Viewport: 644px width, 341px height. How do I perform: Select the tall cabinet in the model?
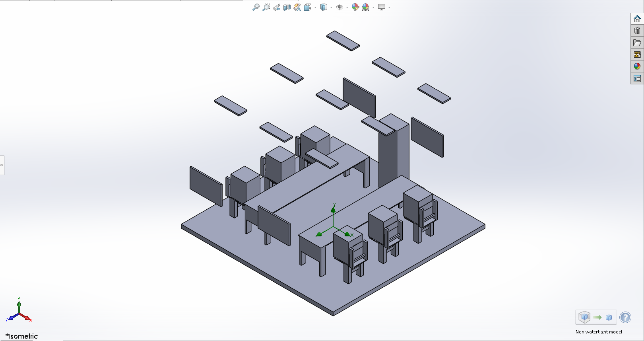394,150
